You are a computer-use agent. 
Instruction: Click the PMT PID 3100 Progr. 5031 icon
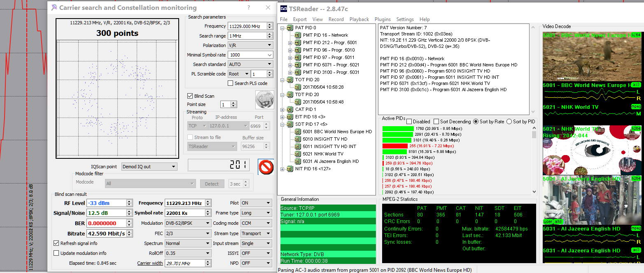298,72
